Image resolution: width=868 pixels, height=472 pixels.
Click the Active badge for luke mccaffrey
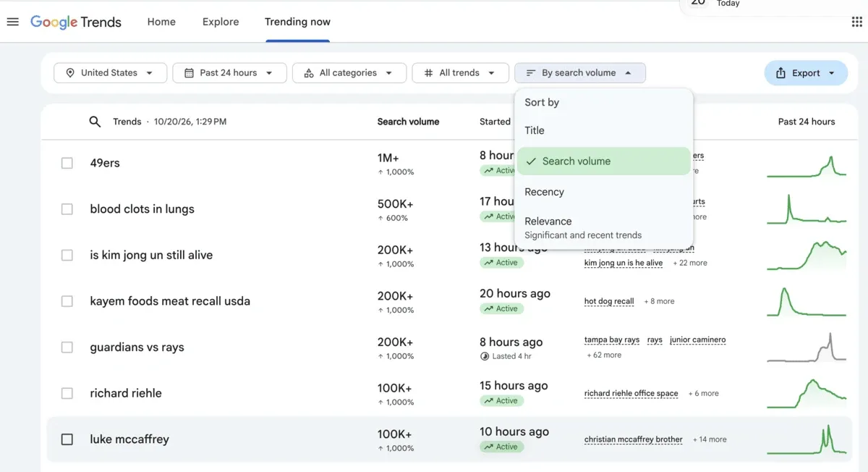point(501,447)
